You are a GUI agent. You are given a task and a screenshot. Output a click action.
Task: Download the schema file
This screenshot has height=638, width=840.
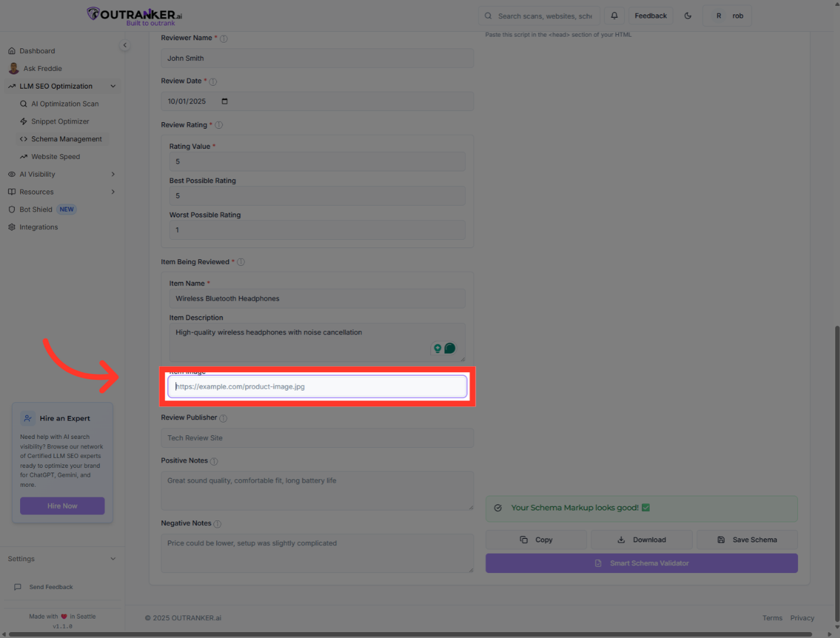point(642,540)
